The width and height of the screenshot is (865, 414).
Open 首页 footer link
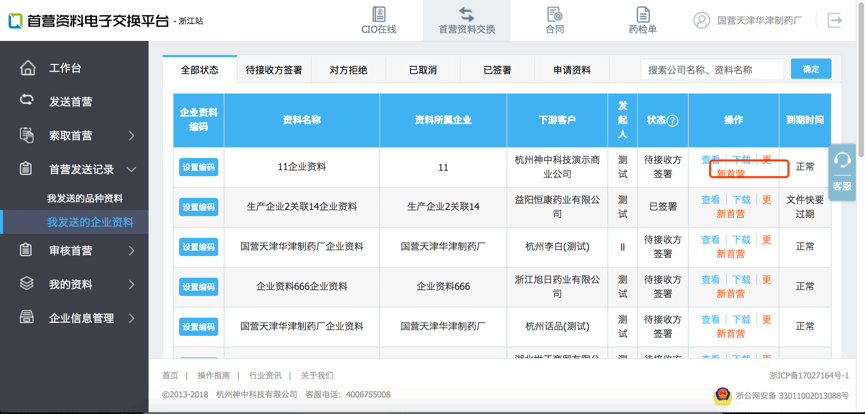click(x=170, y=375)
